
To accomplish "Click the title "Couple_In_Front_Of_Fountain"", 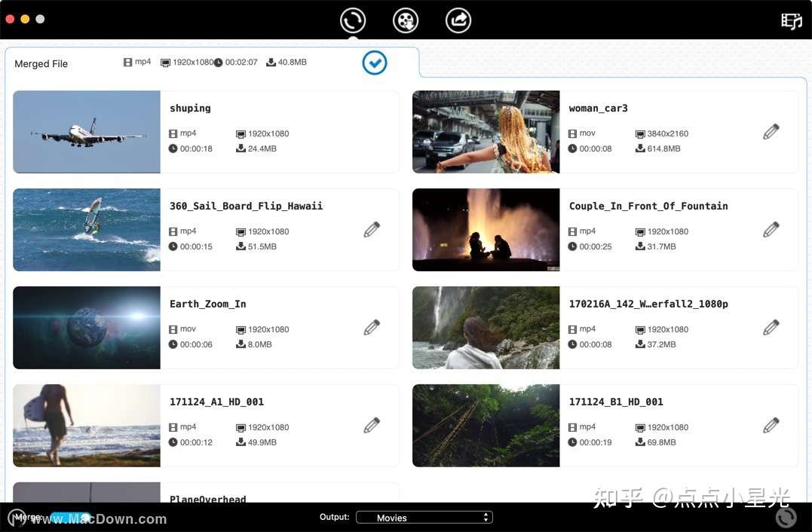I will 648,206.
